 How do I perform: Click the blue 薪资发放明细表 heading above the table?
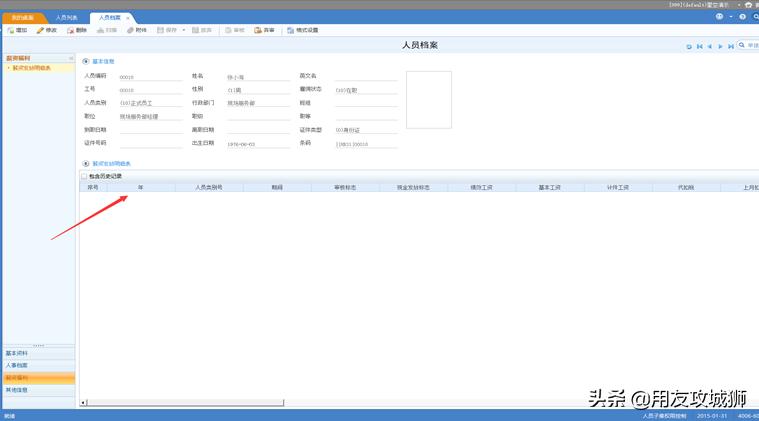tap(111, 164)
